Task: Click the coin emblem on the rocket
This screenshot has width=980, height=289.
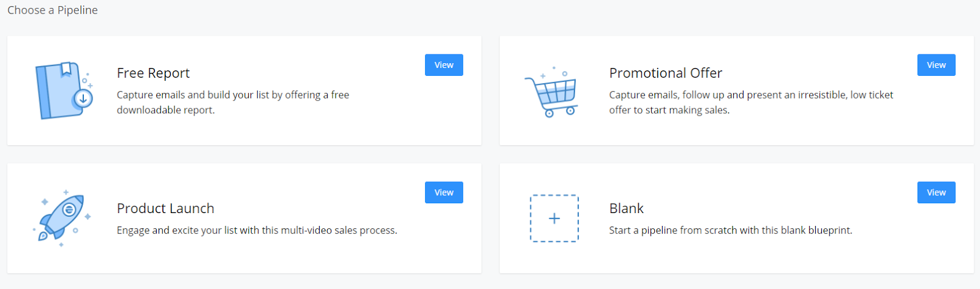Action: coord(69,209)
